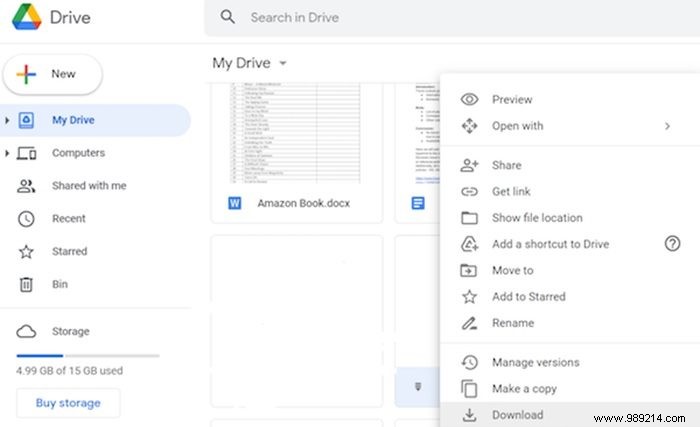The height and width of the screenshot is (427, 700).
Task: Expand the My Drive tree arrow in sidebar
Action: click(x=7, y=120)
